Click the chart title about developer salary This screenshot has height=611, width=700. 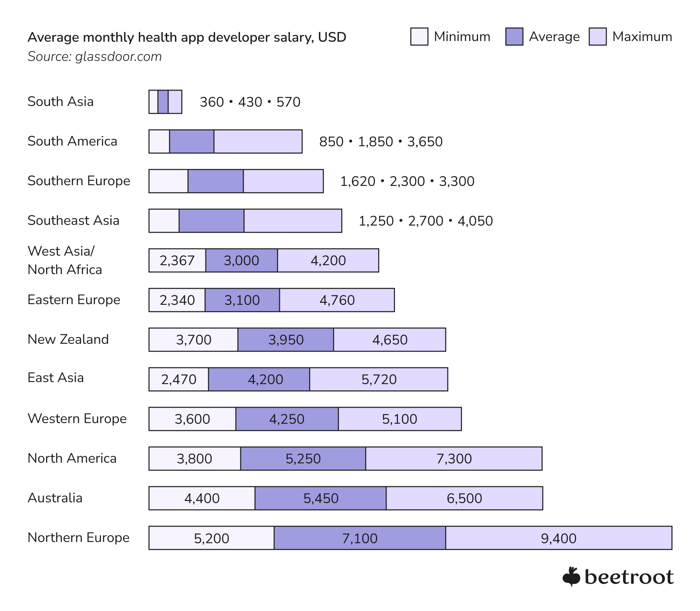187,37
